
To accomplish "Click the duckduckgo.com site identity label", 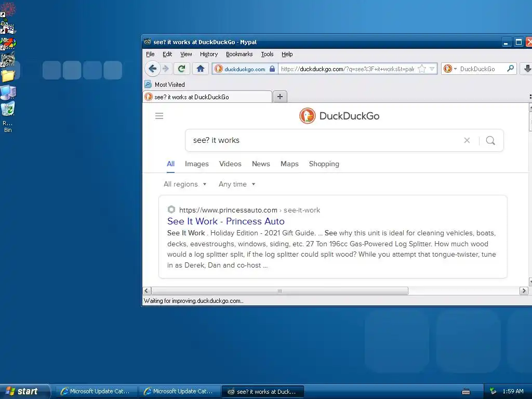I will coord(245,69).
